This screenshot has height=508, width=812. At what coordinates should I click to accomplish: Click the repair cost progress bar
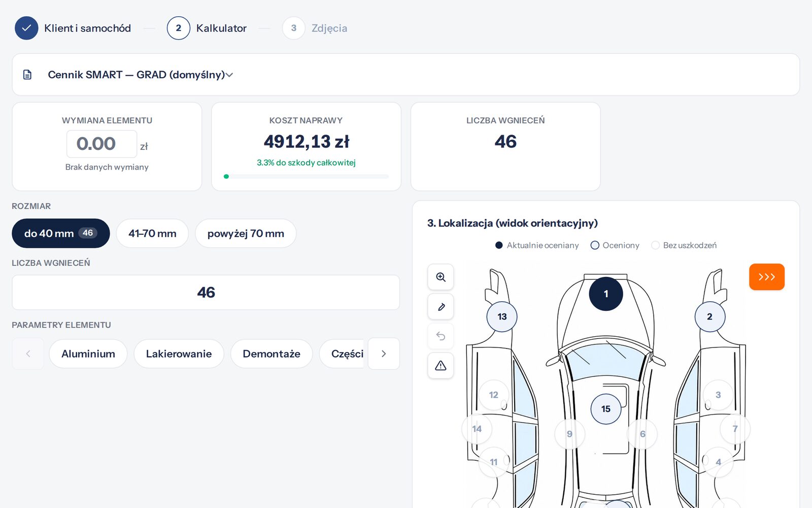[307, 176]
